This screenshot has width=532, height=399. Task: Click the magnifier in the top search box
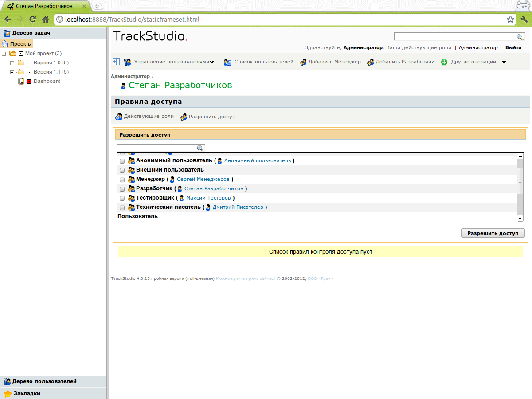pyautogui.click(x=520, y=37)
